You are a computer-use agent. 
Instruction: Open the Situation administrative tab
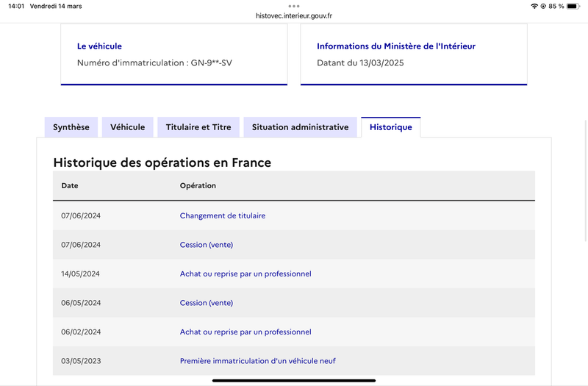tap(300, 127)
